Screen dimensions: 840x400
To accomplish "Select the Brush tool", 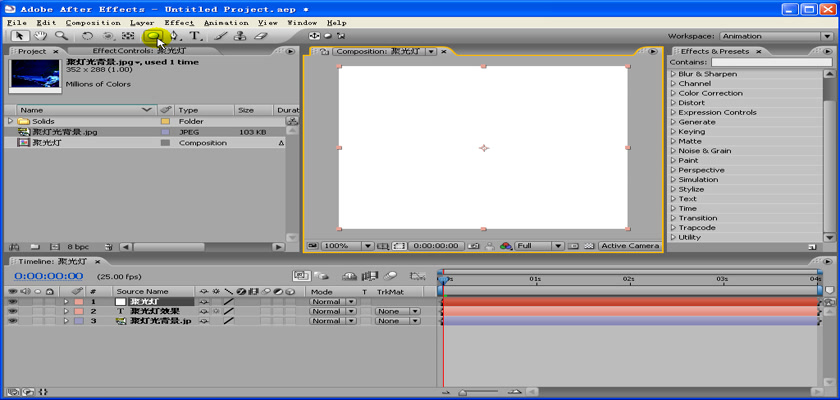I will (220, 36).
